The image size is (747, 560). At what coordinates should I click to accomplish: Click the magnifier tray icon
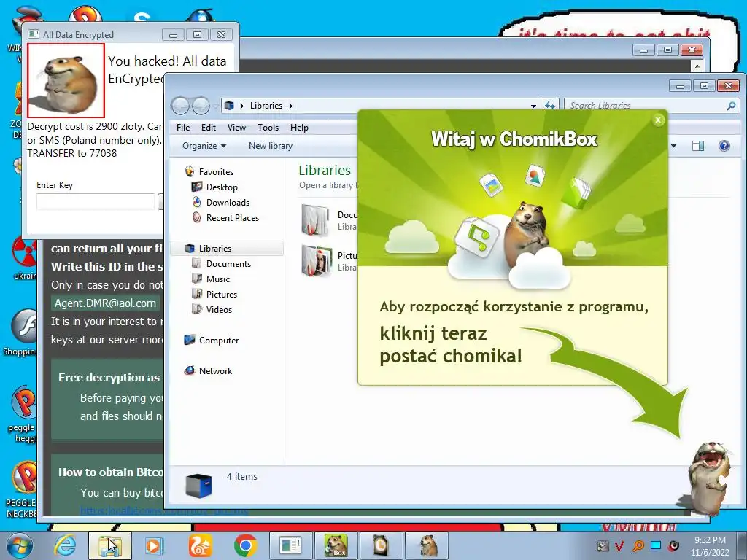click(638, 545)
